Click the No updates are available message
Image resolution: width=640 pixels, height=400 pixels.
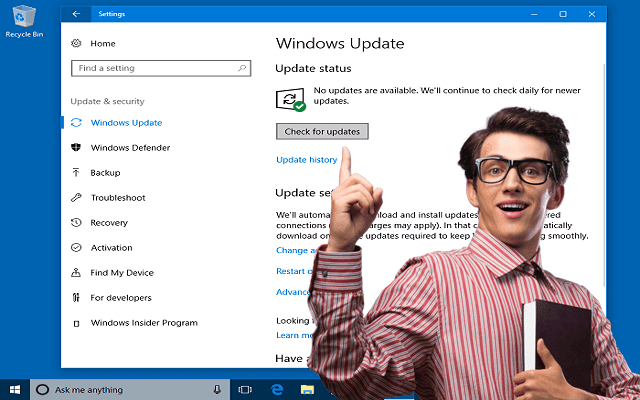point(447,96)
